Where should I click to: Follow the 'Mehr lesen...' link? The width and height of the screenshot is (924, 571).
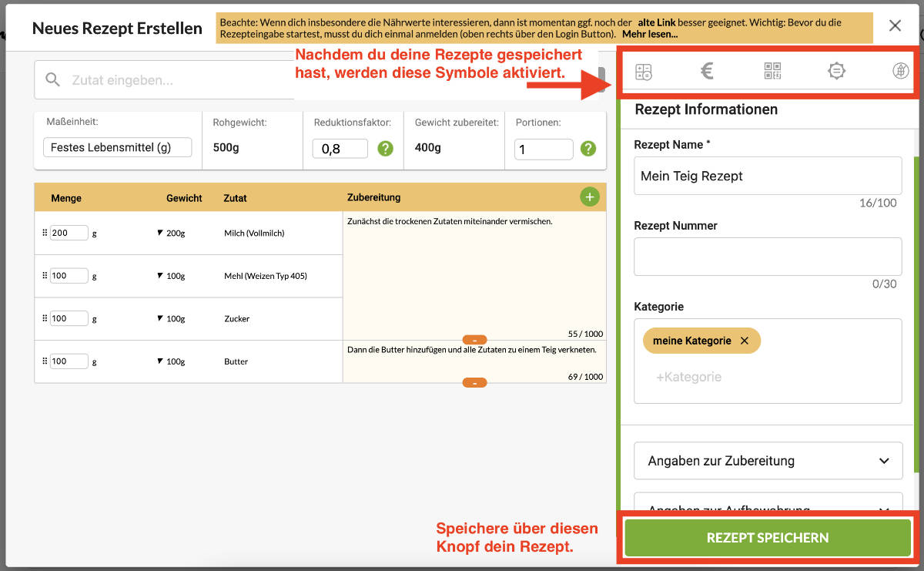tap(650, 34)
